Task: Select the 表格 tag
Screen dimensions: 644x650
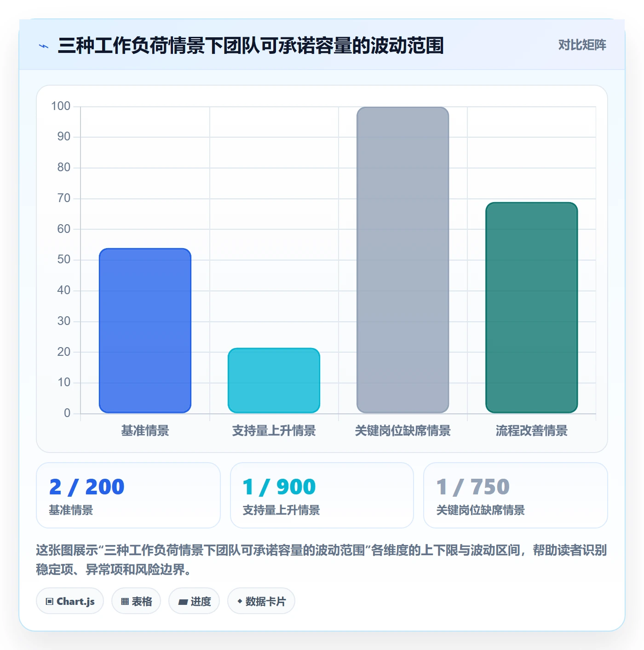Action: click(x=136, y=601)
